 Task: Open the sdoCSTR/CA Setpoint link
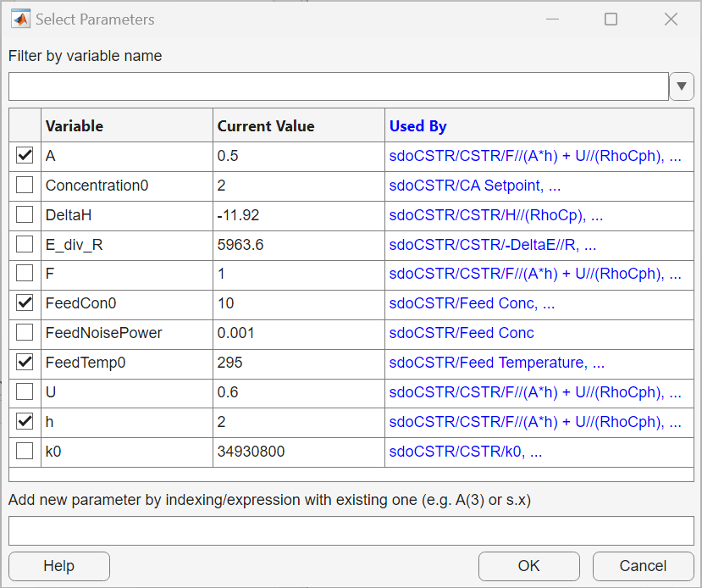coord(474,186)
